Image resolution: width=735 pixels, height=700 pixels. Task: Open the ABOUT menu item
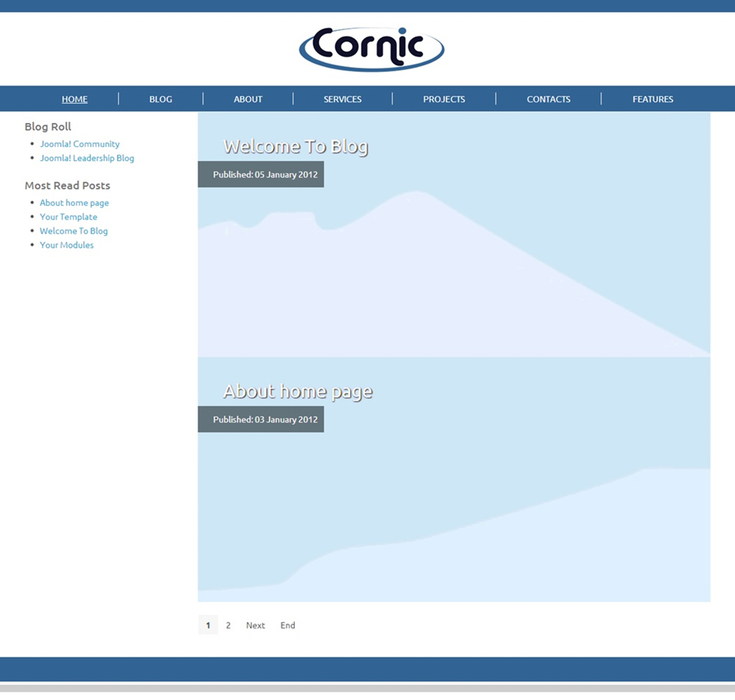[x=248, y=99]
